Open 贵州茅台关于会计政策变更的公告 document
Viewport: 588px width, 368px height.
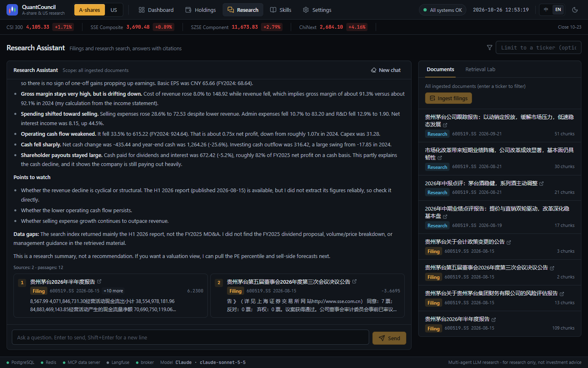[465, 242]
